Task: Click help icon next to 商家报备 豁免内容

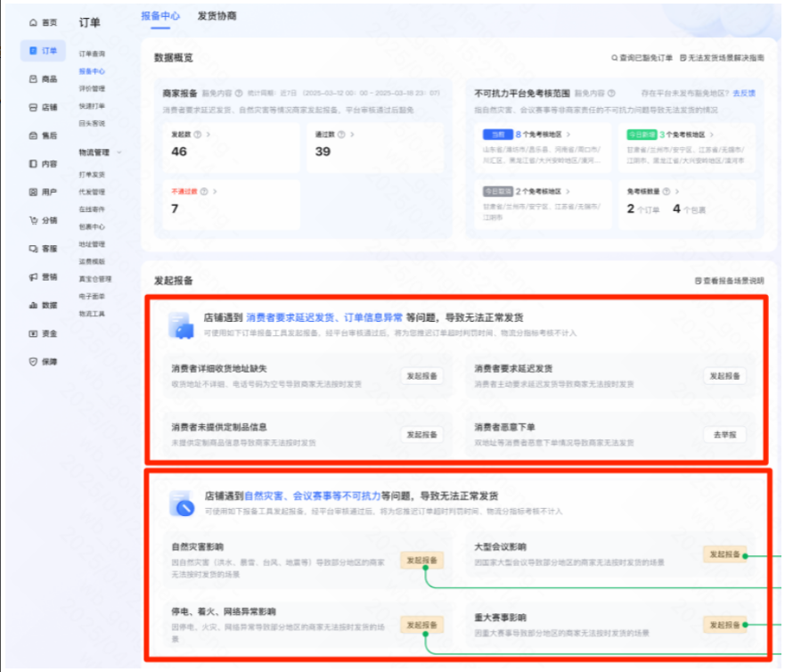Action: [x=239, y=94]
